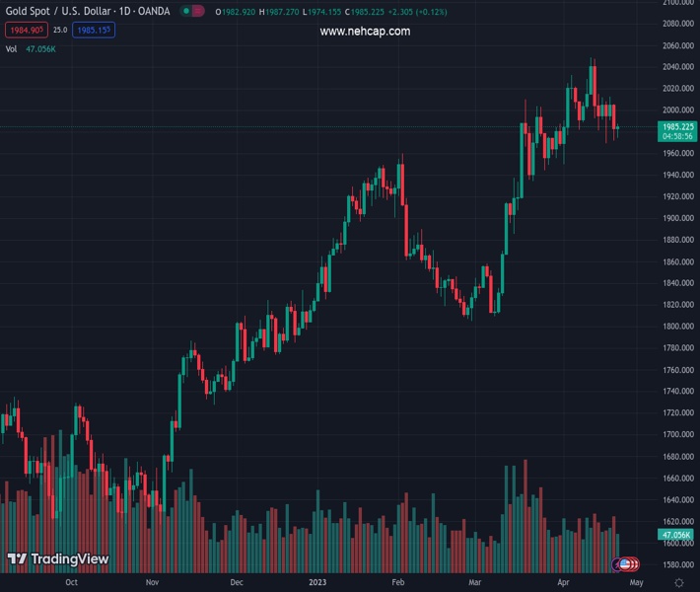Click the 47.056K volume value in legend

point(40,49)
